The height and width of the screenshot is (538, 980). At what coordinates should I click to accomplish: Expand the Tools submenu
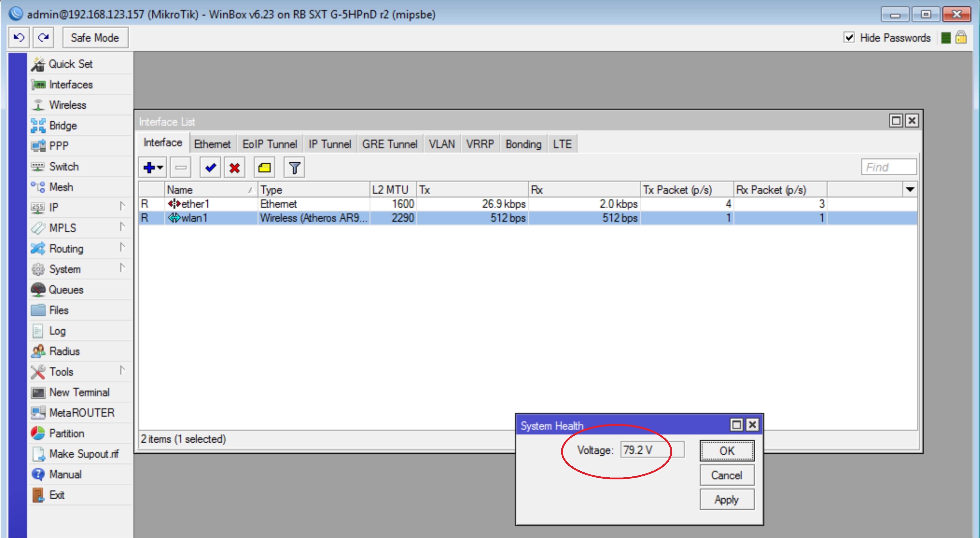(122, 370)
